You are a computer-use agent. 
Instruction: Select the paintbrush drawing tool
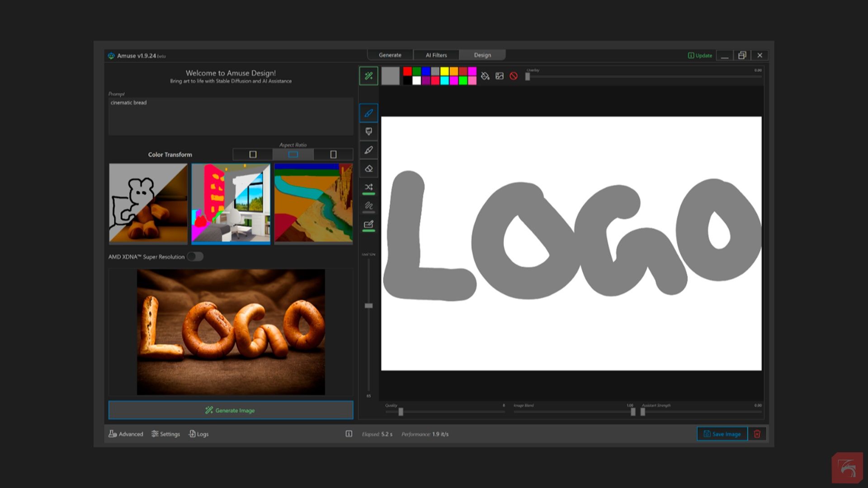click(368, 113)
